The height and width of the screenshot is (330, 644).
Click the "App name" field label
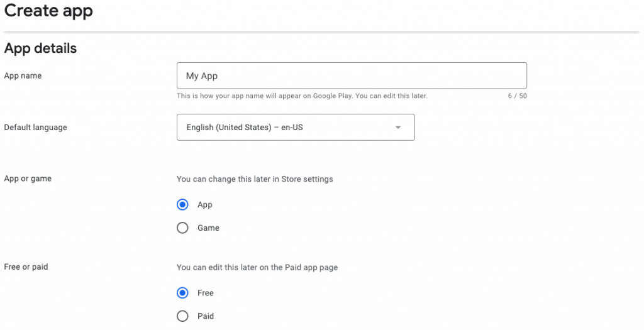(x=23, y=75)
